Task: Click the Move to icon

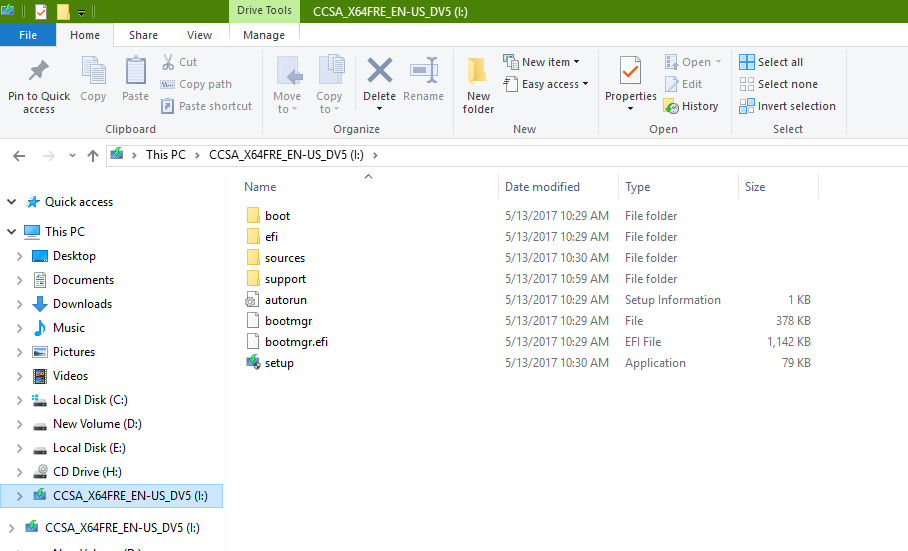Action: click(x=288, y=71)
